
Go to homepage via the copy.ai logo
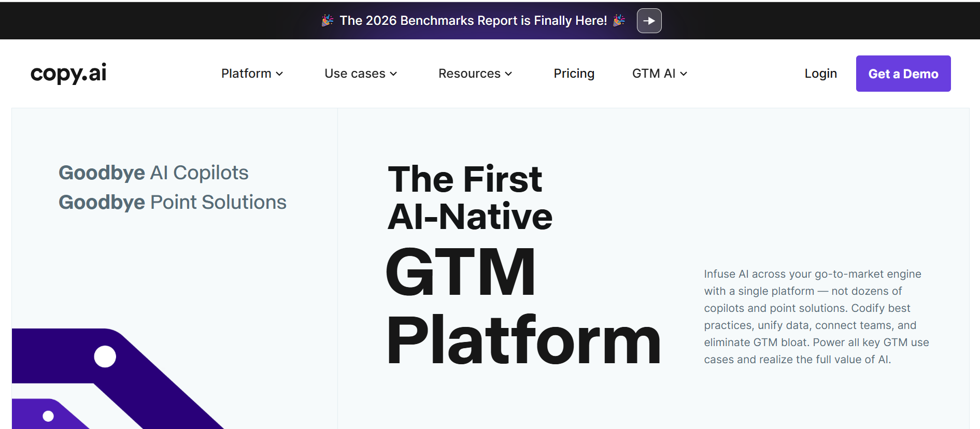68,73
